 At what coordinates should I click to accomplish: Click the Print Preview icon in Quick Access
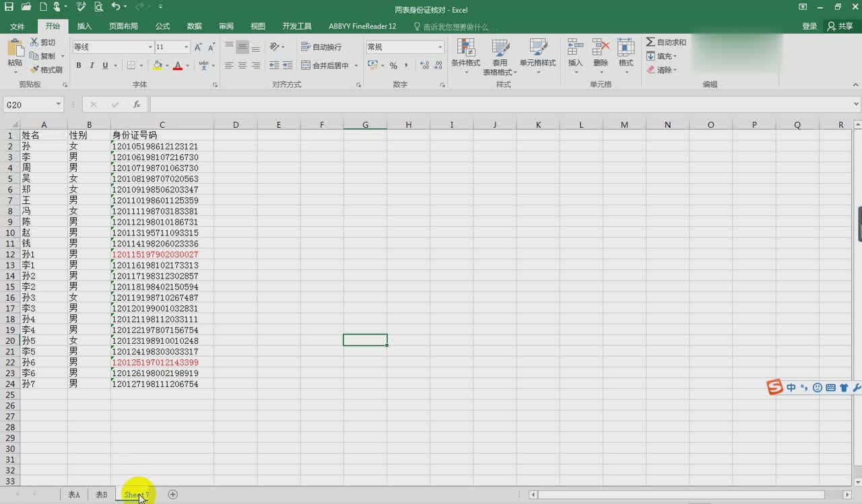[x=98, y=7]
